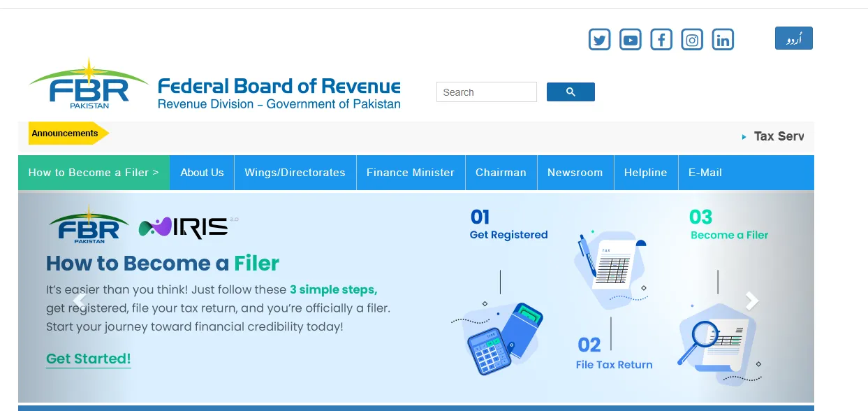Click the 03 Become a Filer step label
This screenshot has width=868, height=411.
click(729, 224)
